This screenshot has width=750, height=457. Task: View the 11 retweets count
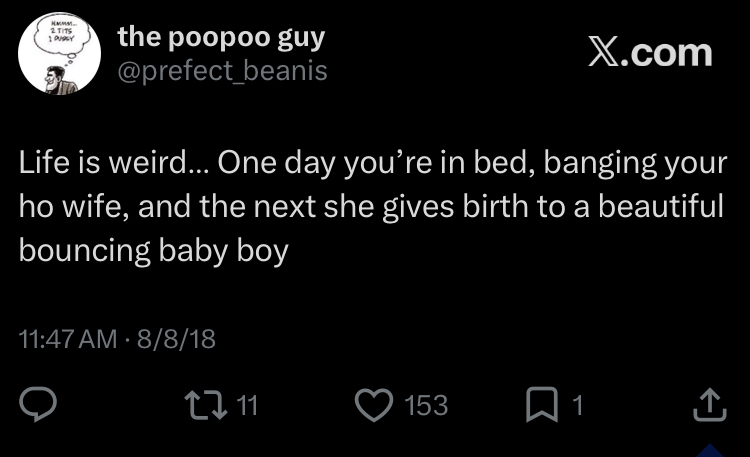click(x=249, y=405)
